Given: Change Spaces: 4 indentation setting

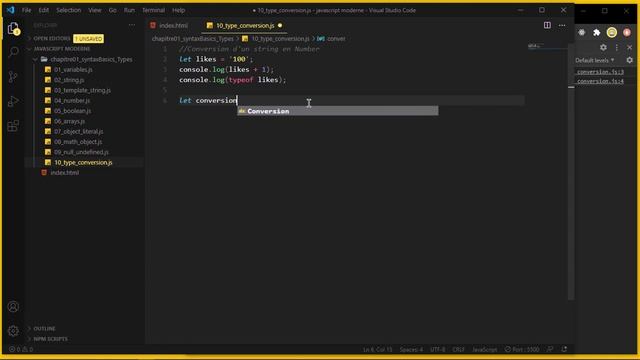Looking at the screenshot, I should click(x=411, y=349).
